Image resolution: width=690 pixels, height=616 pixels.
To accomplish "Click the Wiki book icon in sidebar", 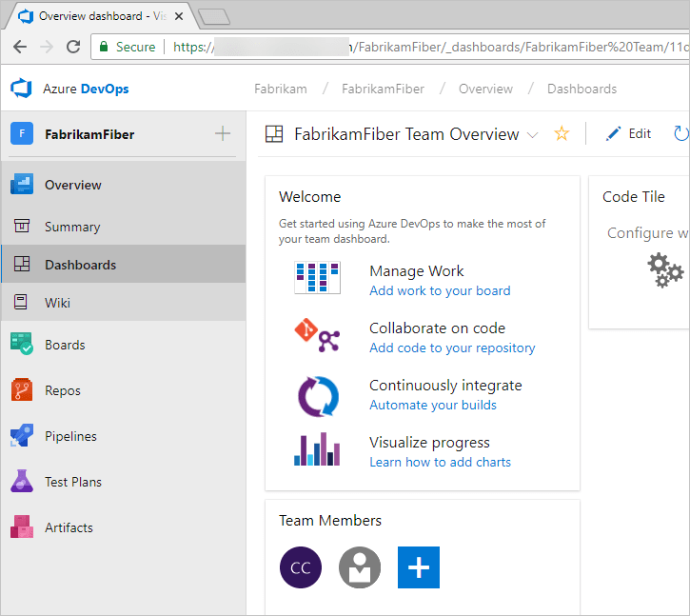I will (x=21, y=302).
